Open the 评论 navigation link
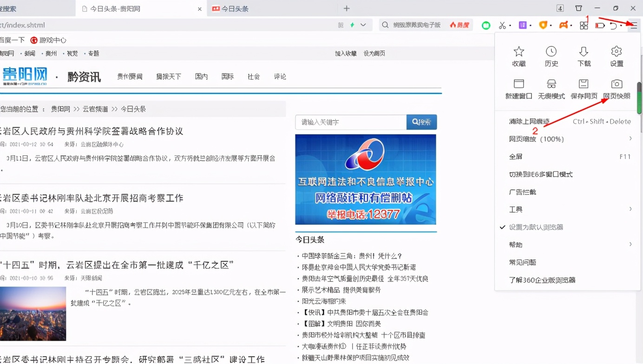 (x=280, y=77)
